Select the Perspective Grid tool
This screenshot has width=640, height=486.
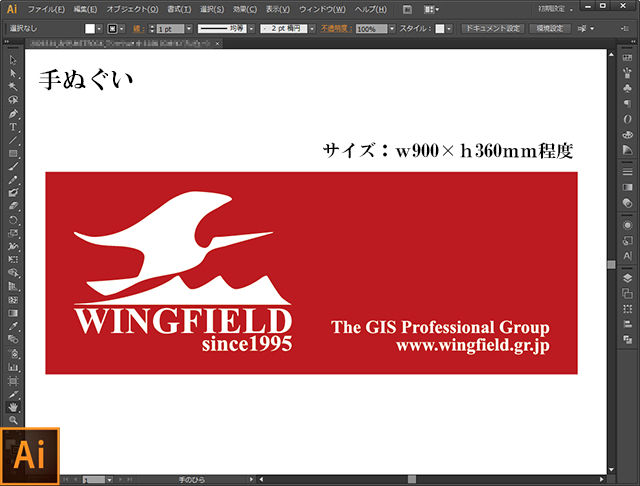click(x=13, y=286)
